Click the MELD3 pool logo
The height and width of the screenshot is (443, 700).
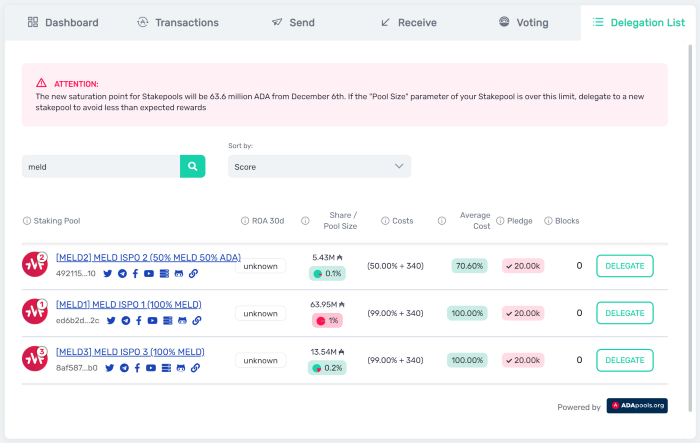[34, 358]
